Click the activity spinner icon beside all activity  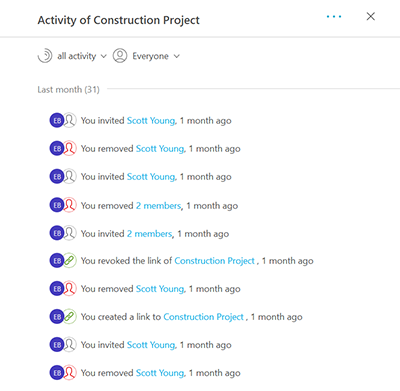pyautogui.click(x=45, y=55)
